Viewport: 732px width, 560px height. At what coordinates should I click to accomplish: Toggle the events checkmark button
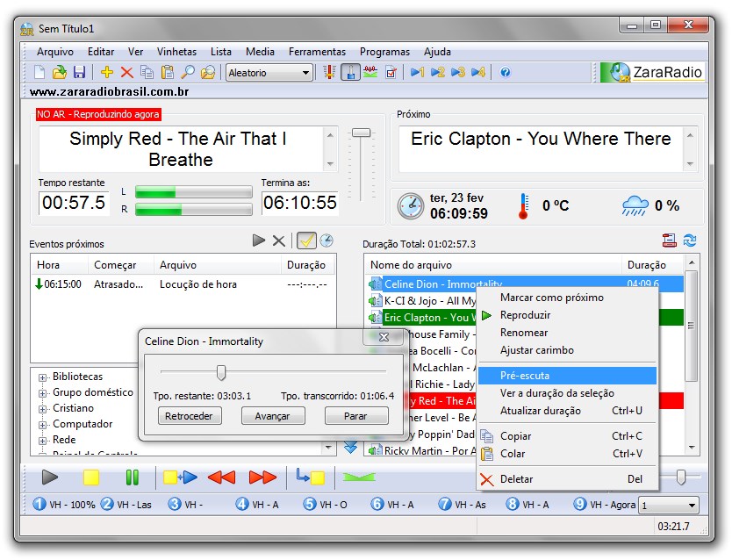pyautogui.click(x=306, y=241)
